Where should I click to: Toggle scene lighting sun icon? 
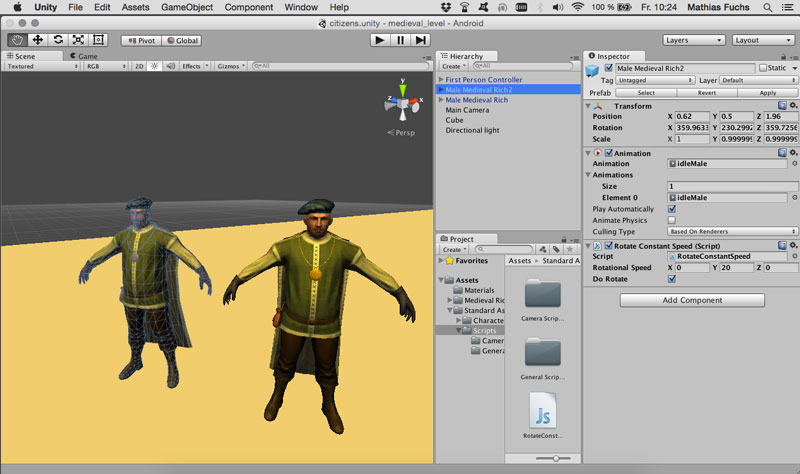click(154, 66)
